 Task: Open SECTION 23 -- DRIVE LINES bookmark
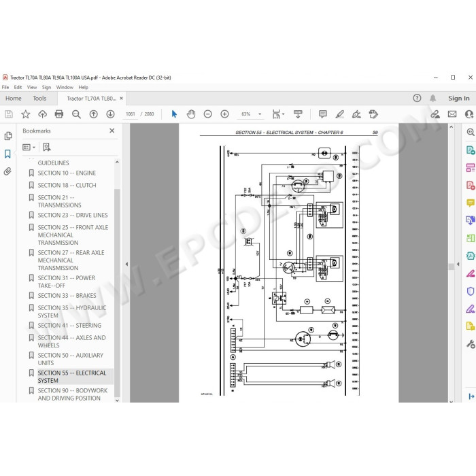(73, 216)
